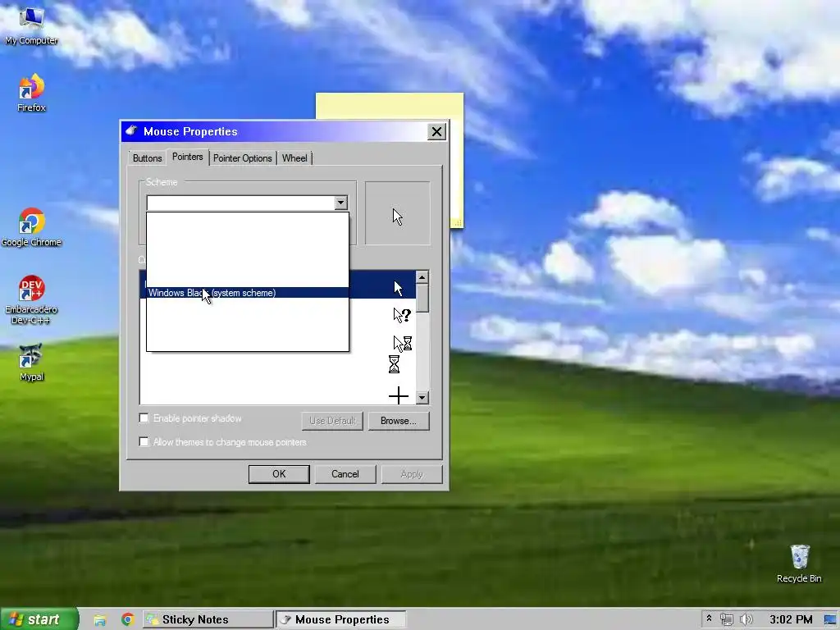Toggle Allow themes to change mouse pointers
Viewport: 840px width, 630px height.
(144, 441)
